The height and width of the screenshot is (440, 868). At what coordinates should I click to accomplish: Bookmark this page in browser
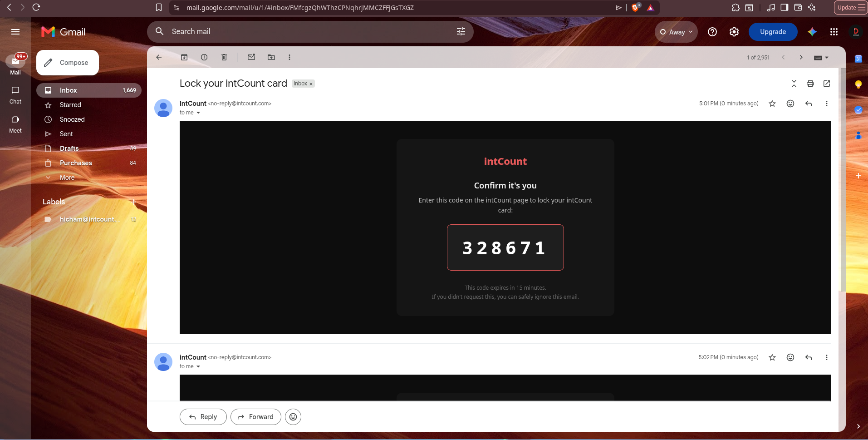(159, 7)
